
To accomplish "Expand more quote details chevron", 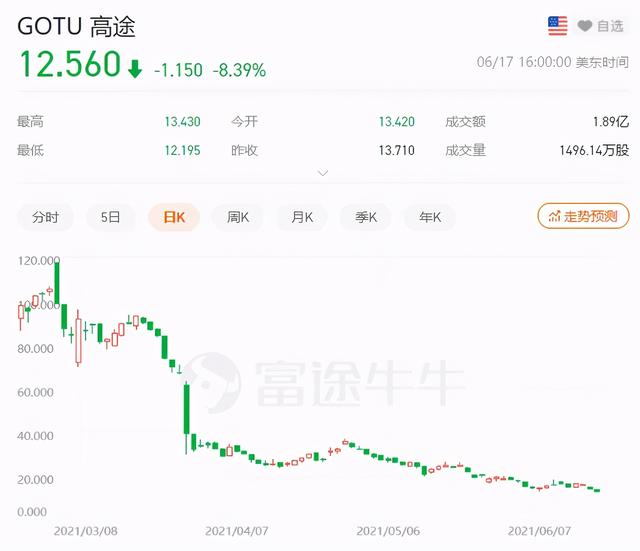I will pos(323,173).
